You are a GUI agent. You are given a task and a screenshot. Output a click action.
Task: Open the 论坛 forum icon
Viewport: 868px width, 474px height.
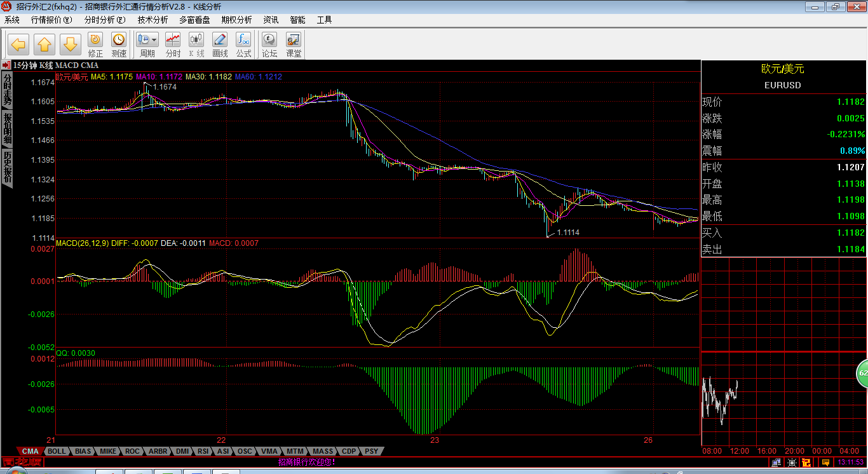click(x=269, y=45)
